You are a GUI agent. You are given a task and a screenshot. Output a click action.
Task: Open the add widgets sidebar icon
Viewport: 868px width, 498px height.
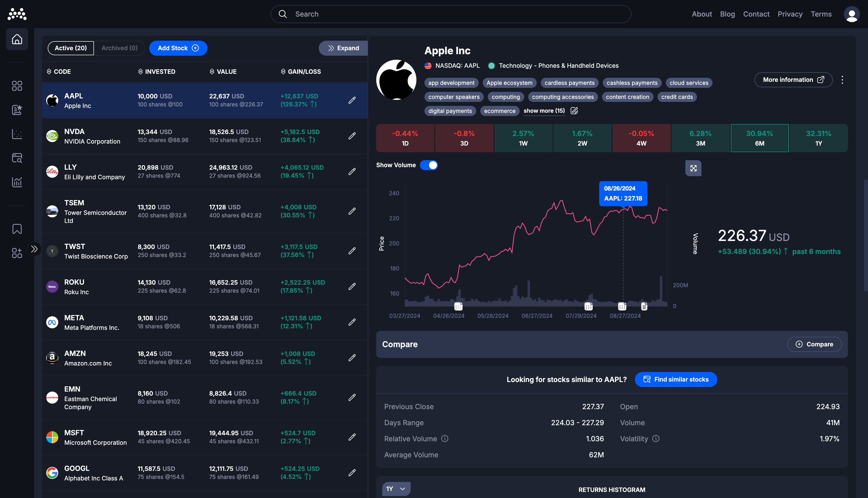click(17, 253)
